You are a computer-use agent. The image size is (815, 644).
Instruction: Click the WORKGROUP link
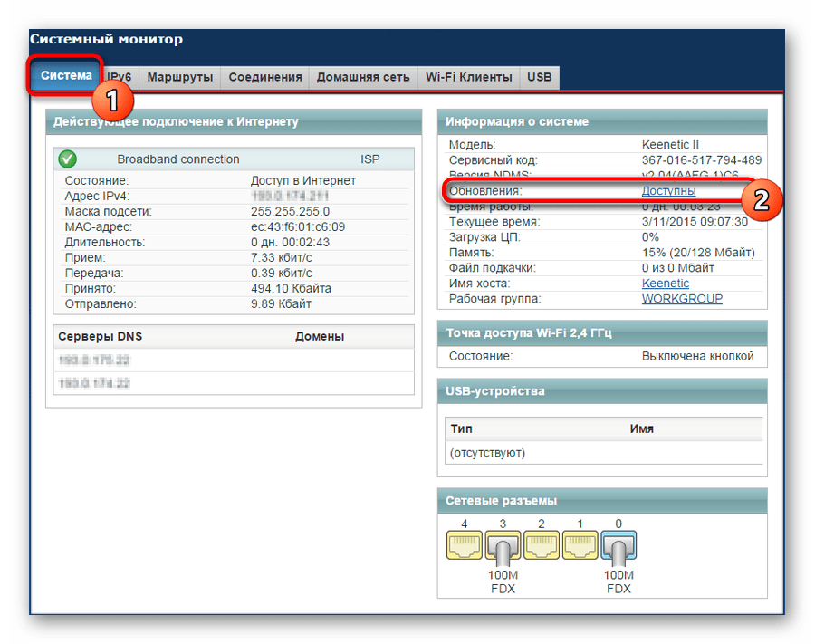click(682, 299)
